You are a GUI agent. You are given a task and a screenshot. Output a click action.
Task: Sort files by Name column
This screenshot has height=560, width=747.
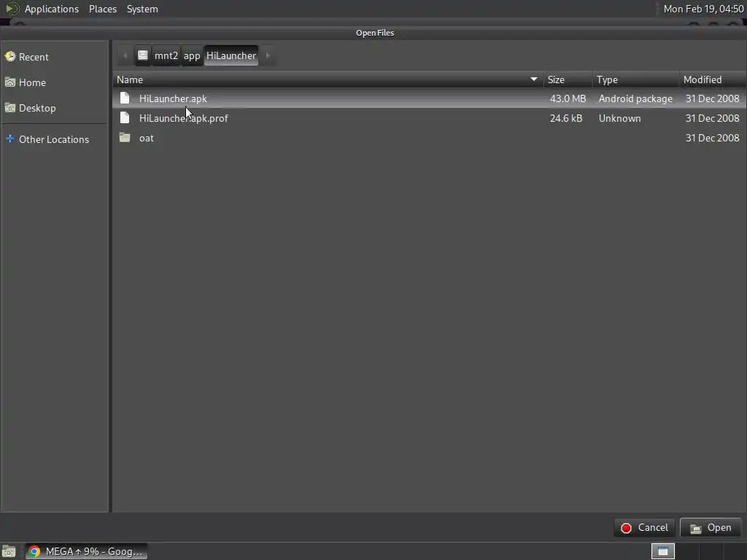(328, 79)
